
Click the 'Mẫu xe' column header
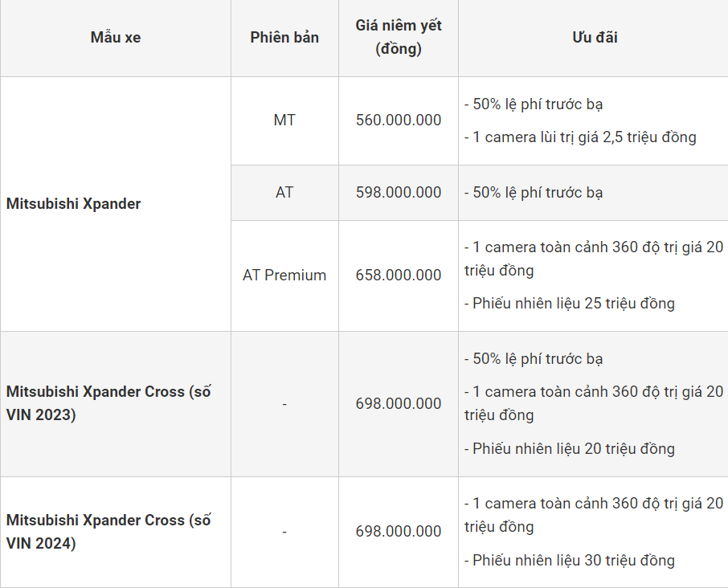tap(115, 38)
